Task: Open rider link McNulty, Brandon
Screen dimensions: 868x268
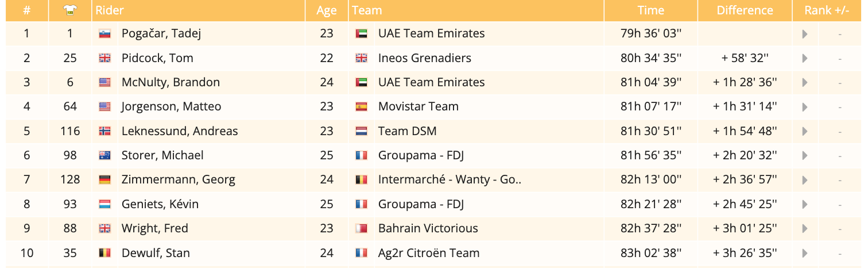Action: click(x=170, y=82)
